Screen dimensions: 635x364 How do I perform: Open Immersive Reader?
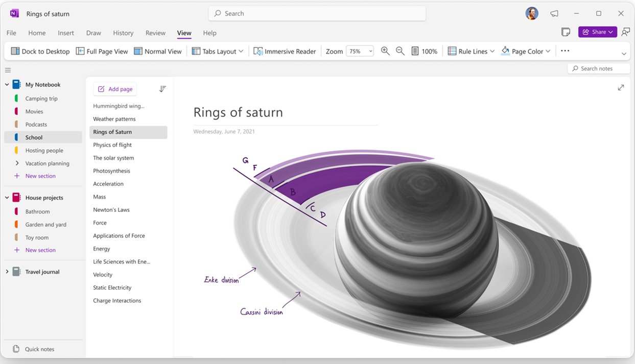coord(285,51)
